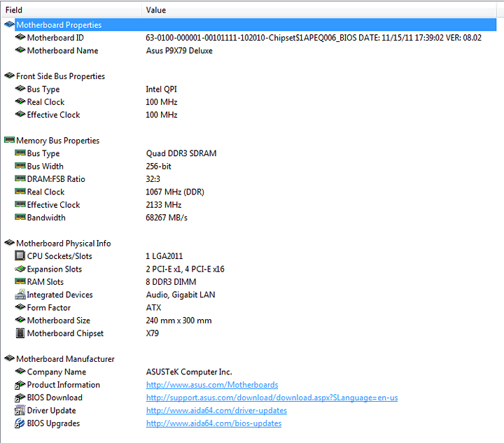Screen dimensions: 504x443
Task: Click the Quad DDR3 SDRAM value
Action: [181, 153]
